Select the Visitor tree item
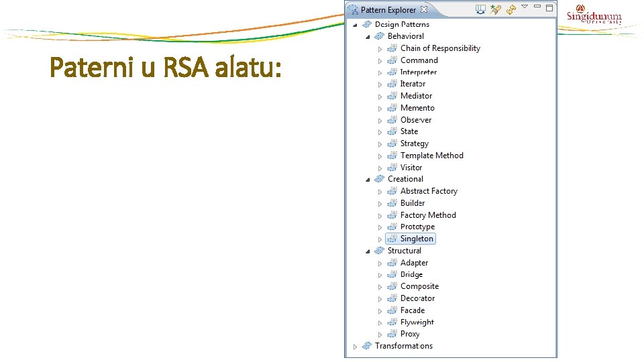Screen dimensions: 644x362 coord(411,168)
